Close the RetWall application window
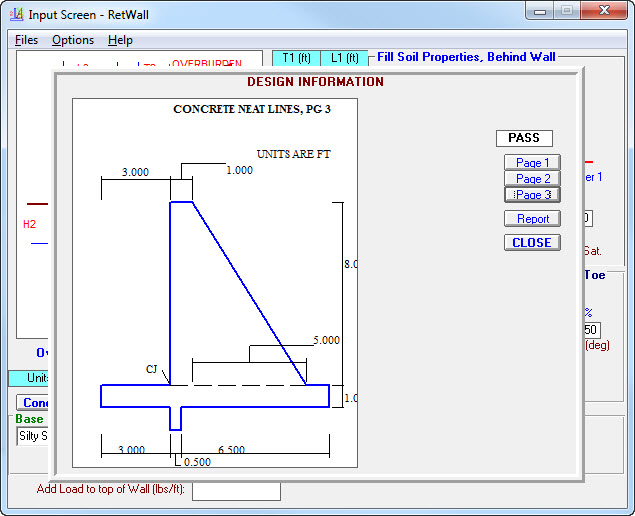Viewport: 635px width, 516px height. click(605, 11)
